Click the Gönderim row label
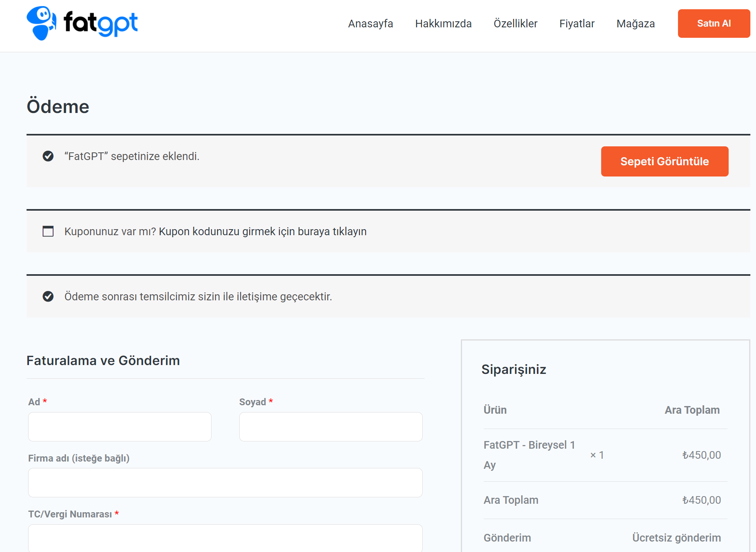 507,538
